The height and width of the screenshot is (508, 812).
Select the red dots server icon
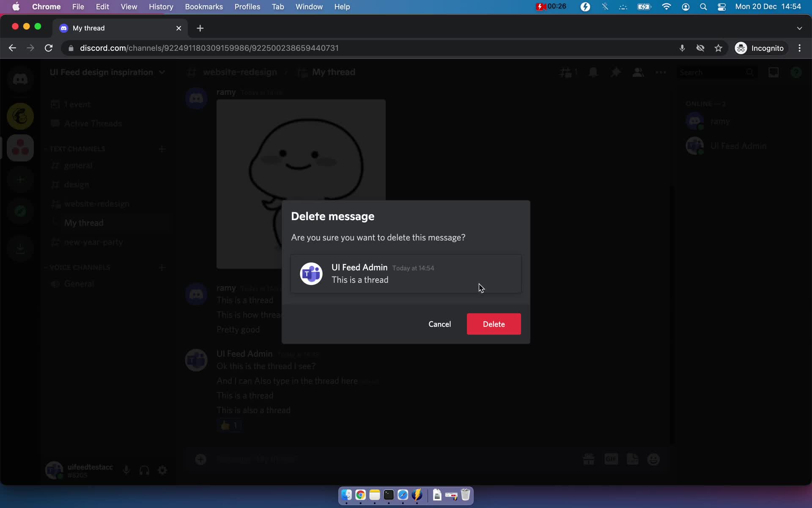(20, 148)
